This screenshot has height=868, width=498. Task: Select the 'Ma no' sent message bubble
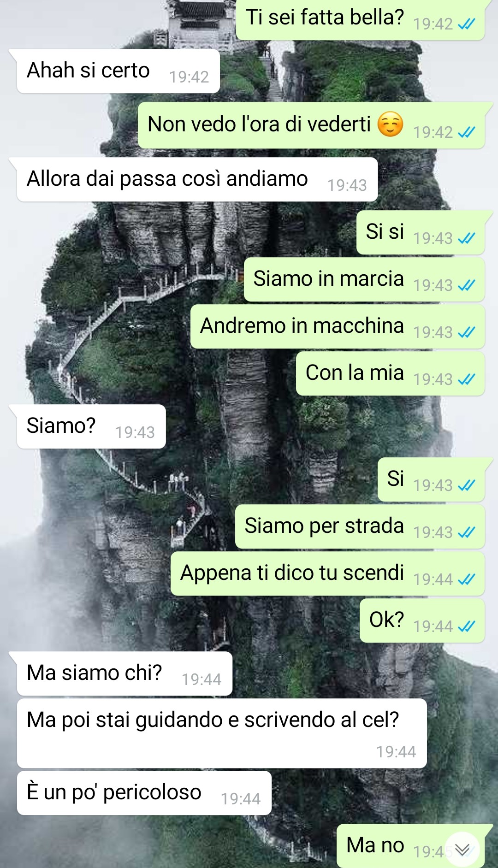[x=410, y=846]
